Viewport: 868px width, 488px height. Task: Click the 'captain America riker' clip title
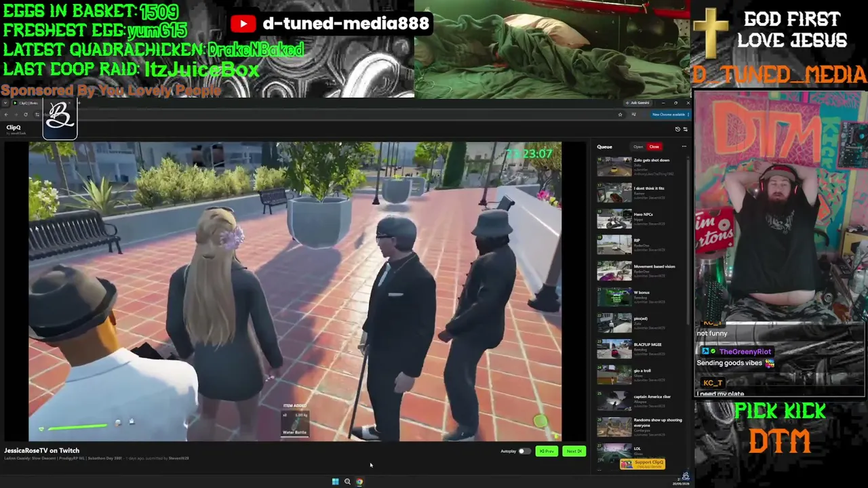tap(652, 396)
